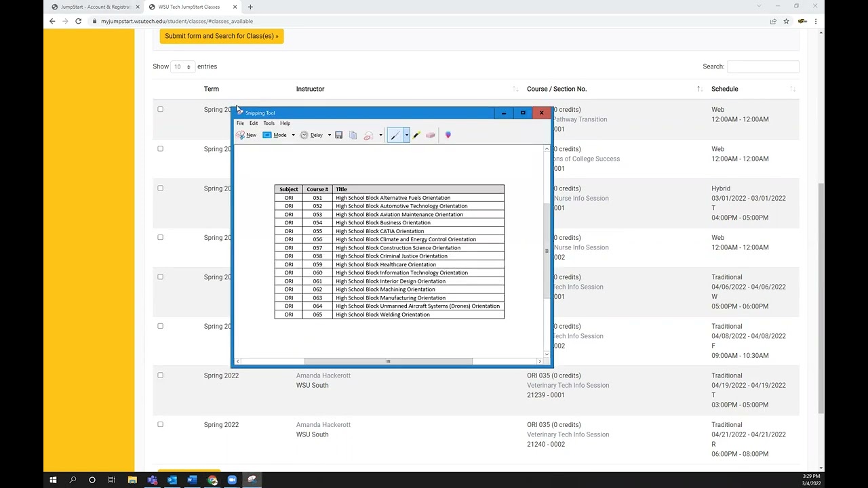Share this page from the address bar
The image size is (868, 488).
tap(773, 21)
